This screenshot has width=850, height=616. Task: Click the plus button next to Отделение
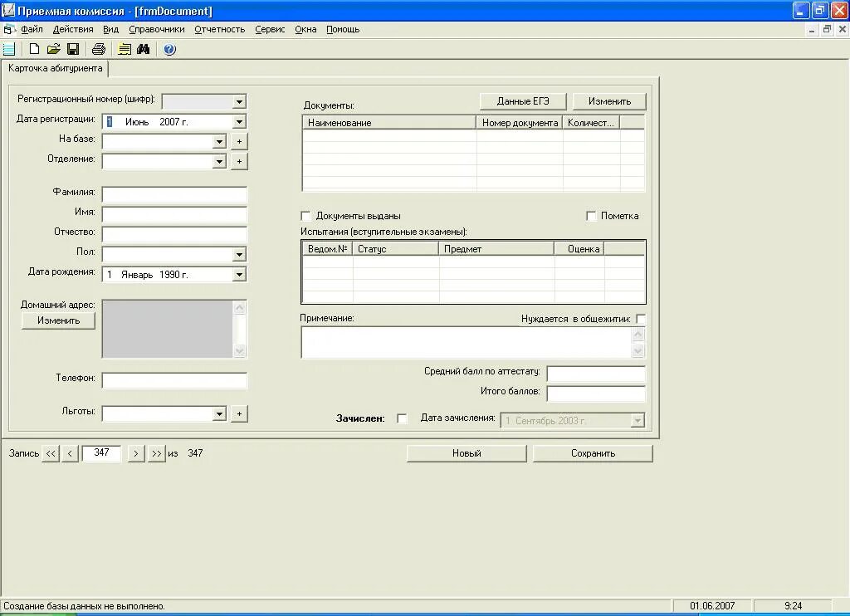click(239, 162)
